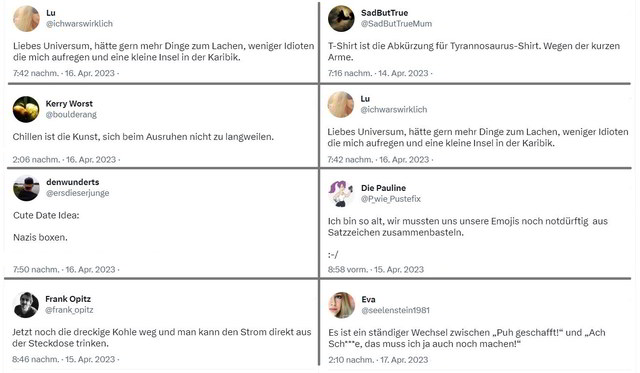640x373 pixels.
Task: Open the @P_wie_Pustefix handle
Action: (391, 199)
